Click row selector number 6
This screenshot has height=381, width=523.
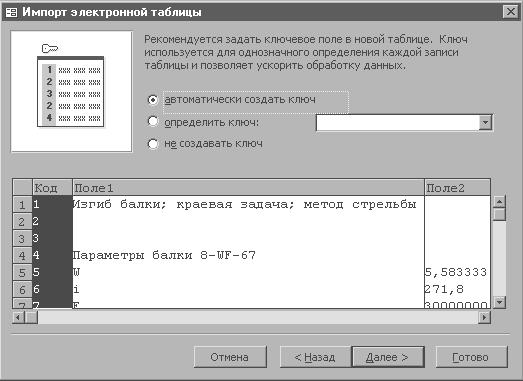[x=22, y=289]
